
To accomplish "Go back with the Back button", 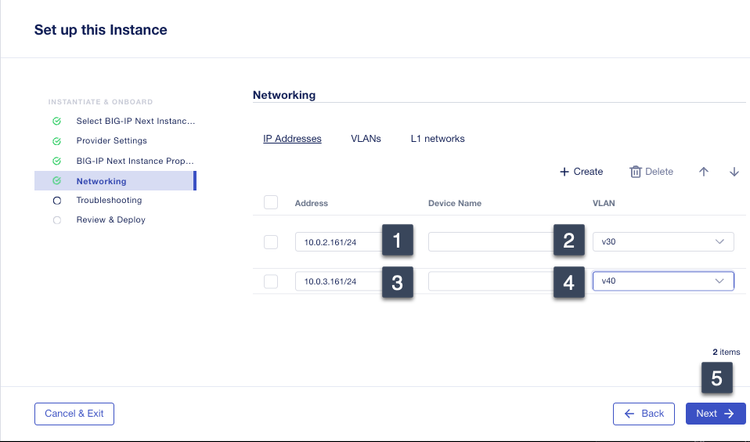I will (644, 413).
